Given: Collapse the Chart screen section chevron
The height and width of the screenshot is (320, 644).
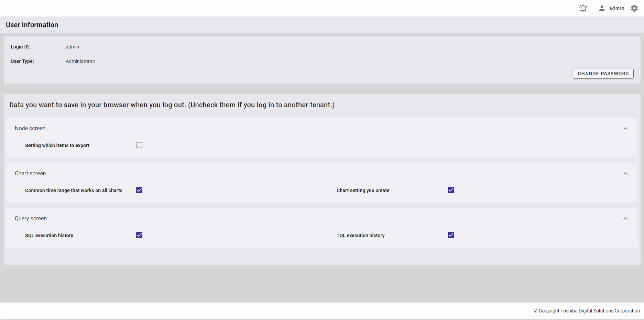Looking at the screenshot, I should click(625, 174).
